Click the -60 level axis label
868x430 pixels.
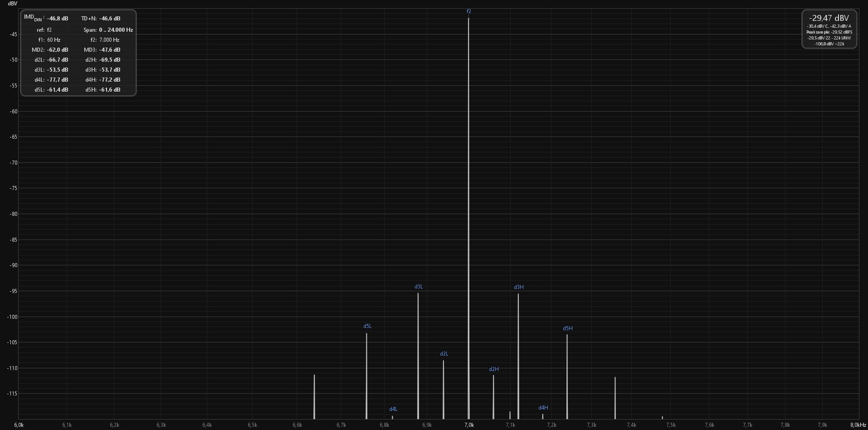(x=13, y=112)
